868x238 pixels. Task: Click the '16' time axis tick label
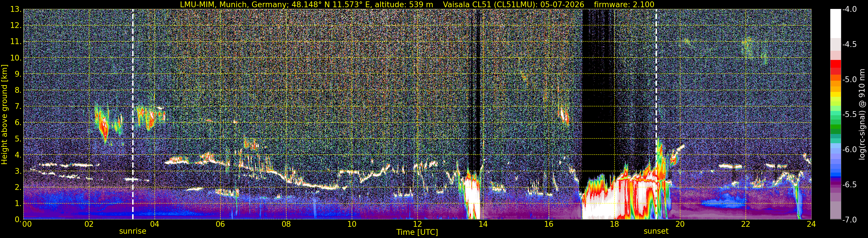[x=548, y=224]
